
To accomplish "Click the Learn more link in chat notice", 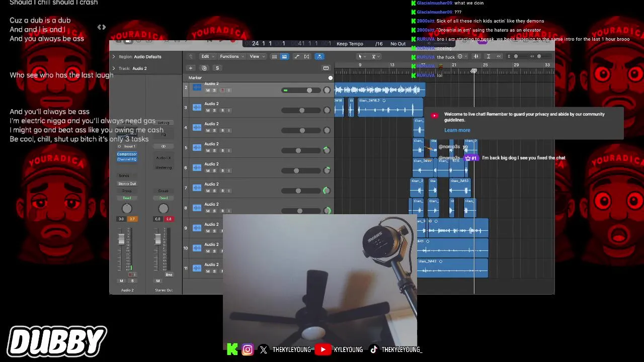I will [x=457, y=130].
